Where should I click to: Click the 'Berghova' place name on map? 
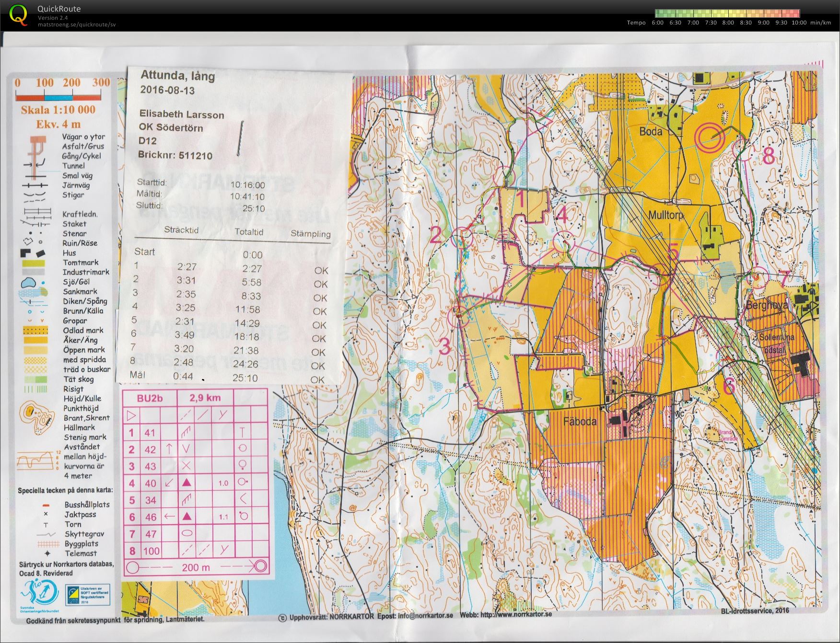[767, 305]
